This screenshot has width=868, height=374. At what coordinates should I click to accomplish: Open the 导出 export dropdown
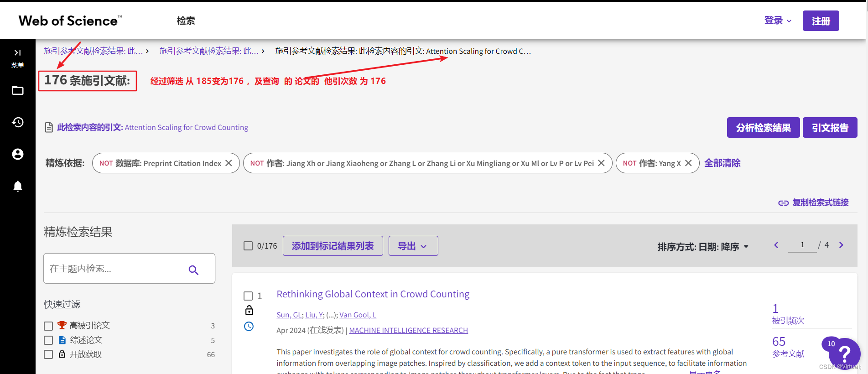point(413,246)
